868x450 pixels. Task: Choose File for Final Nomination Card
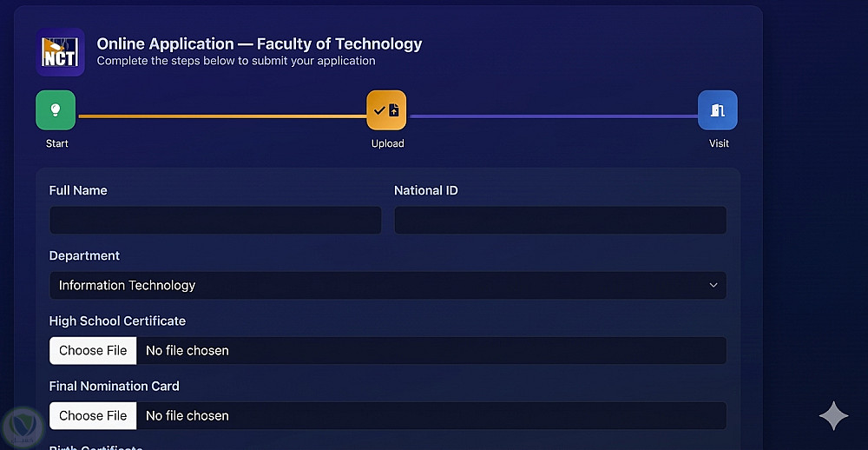[x=93, y=416]
